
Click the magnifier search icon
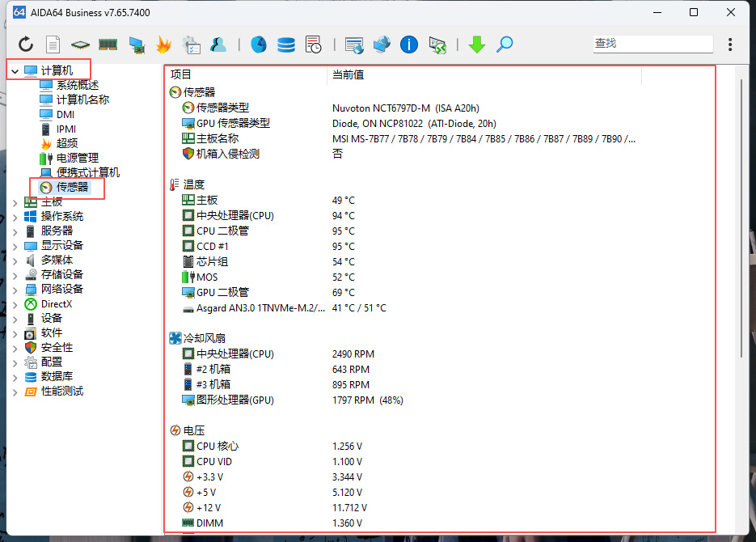click(x=505, y=44)
